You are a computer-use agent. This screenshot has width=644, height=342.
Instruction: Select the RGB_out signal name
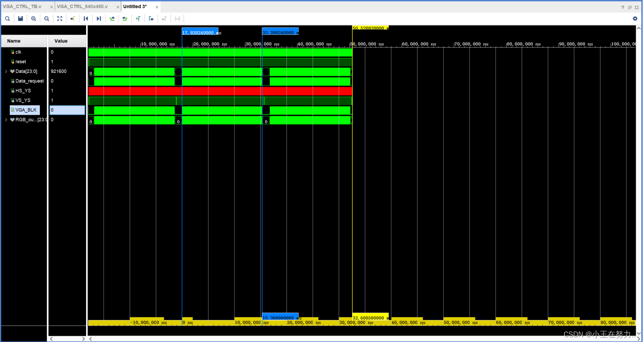click(x=31, y=119)
